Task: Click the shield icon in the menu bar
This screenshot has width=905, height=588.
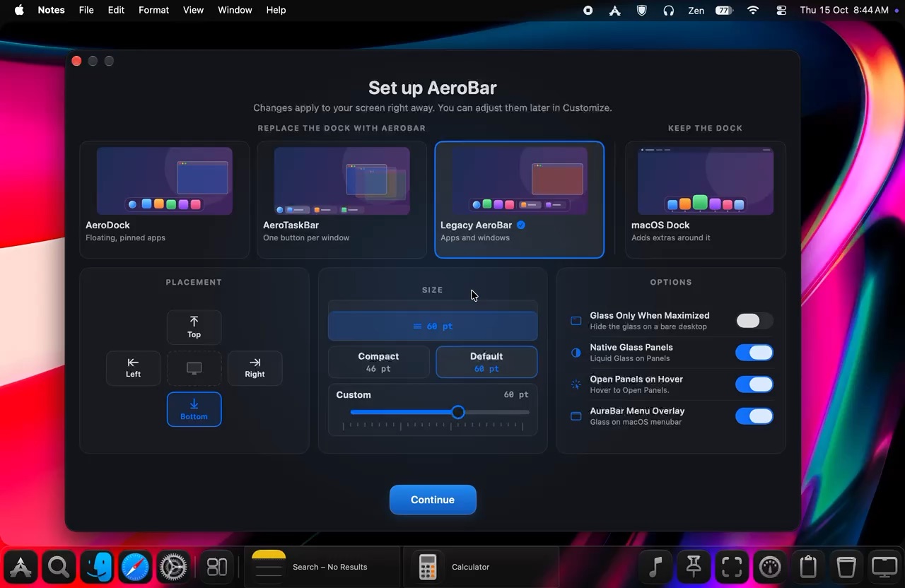Action: pos(642,10)
